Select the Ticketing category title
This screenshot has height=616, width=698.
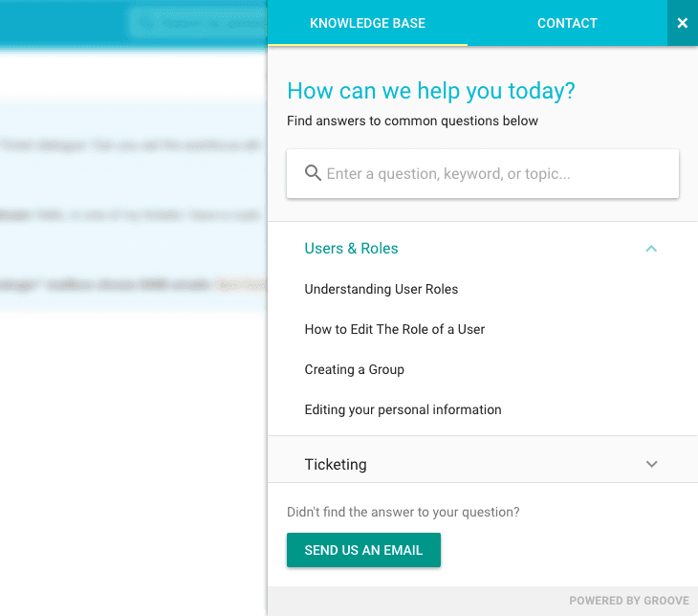pos(336,465)
